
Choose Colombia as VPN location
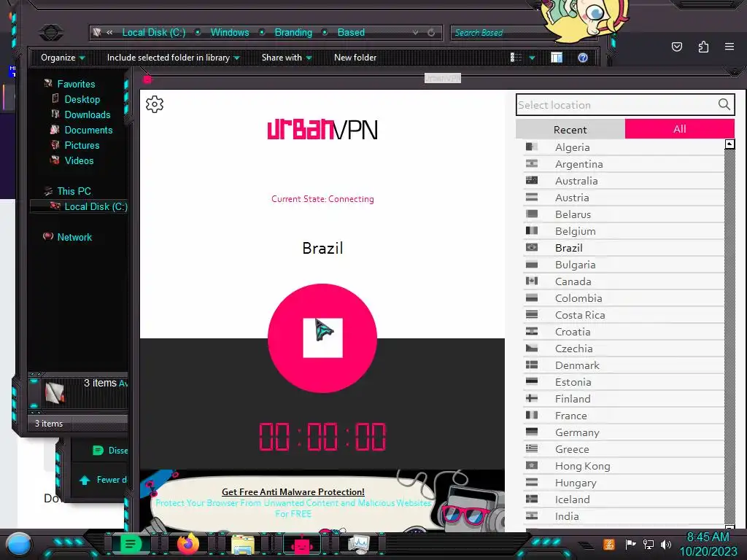pos(624,298)
